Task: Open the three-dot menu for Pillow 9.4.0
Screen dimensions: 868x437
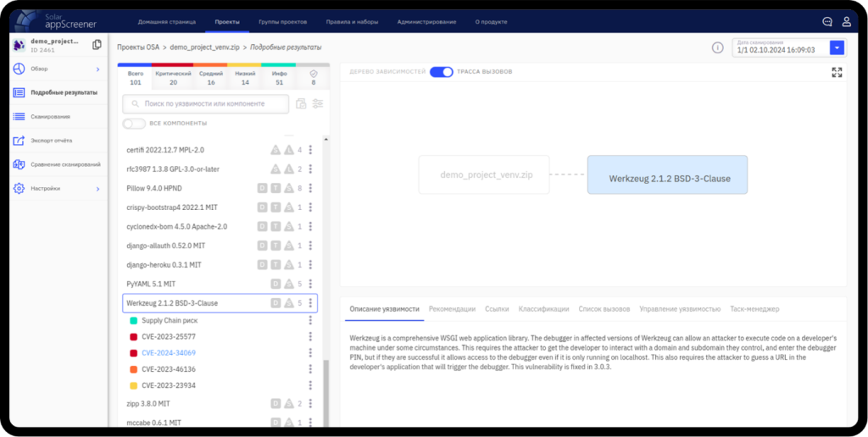Action: tap(310, 188)
